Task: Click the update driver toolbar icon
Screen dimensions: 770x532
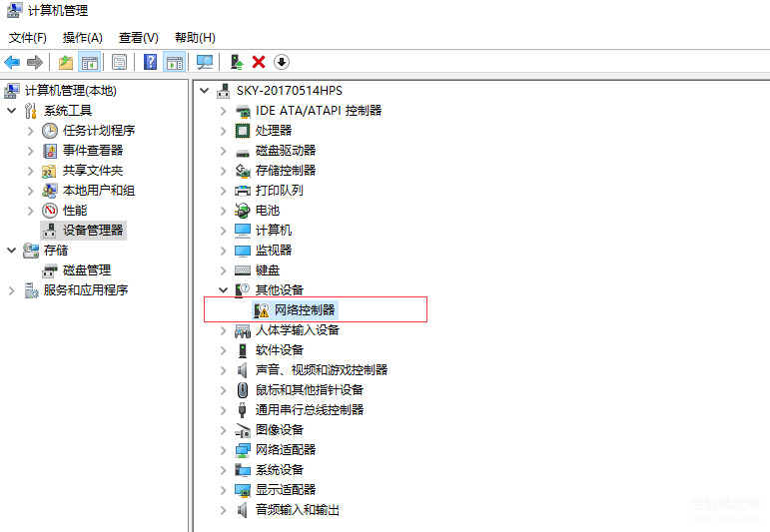Action: (237, 62)
